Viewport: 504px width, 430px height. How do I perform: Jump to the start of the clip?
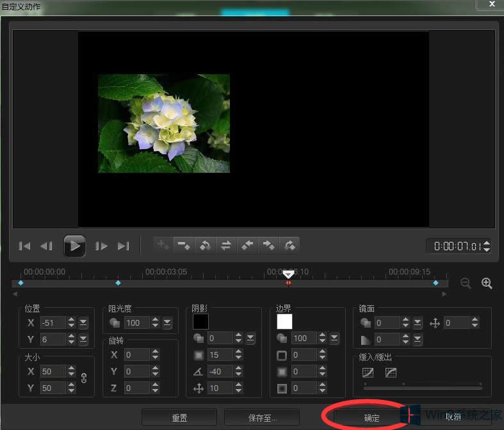coord(25,246)
